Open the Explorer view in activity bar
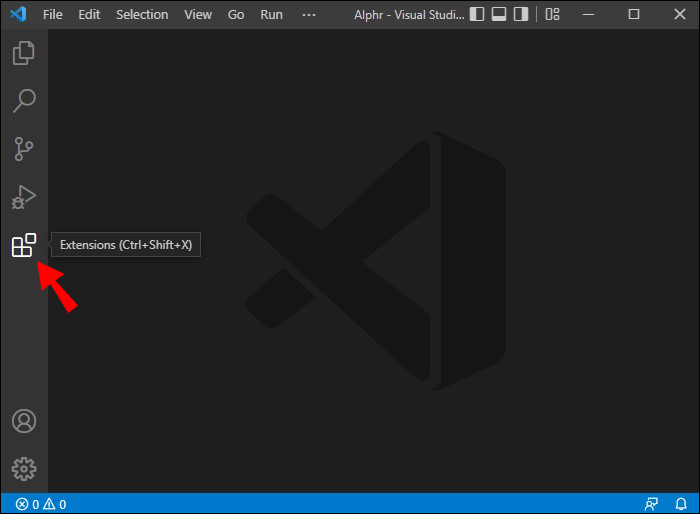Image resolution: width=700 pixels, height=514 pixels. [24, 53]
